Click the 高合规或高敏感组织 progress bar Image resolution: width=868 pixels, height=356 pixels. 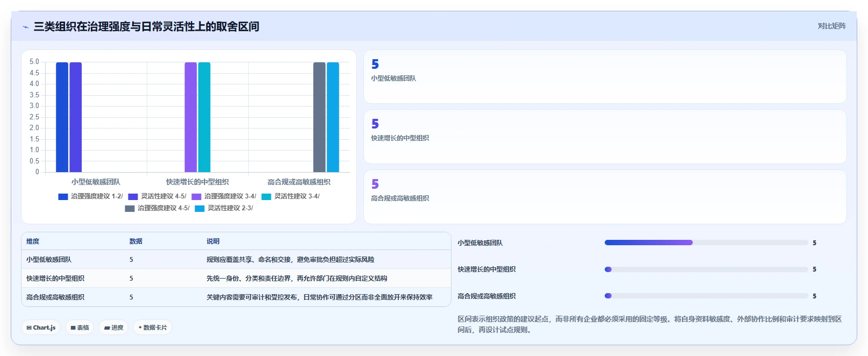point(706,296)
